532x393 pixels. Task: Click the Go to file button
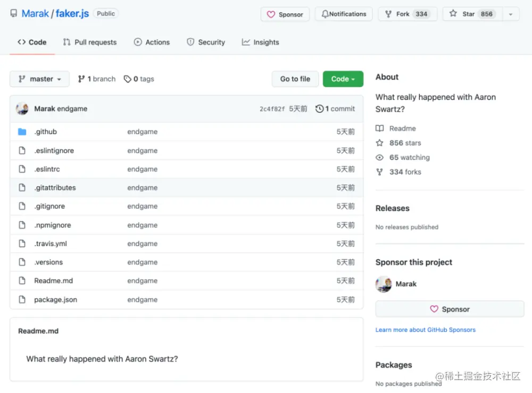tap(295, 79)
